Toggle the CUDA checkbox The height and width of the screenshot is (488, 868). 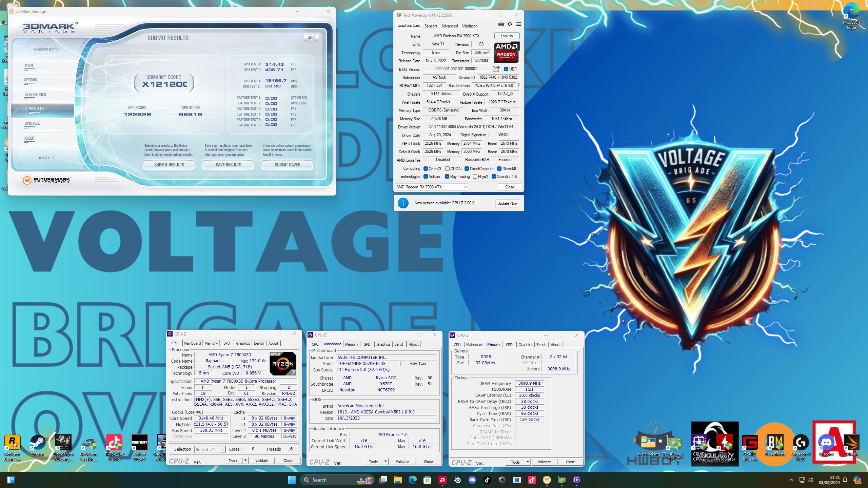[447, 168]
